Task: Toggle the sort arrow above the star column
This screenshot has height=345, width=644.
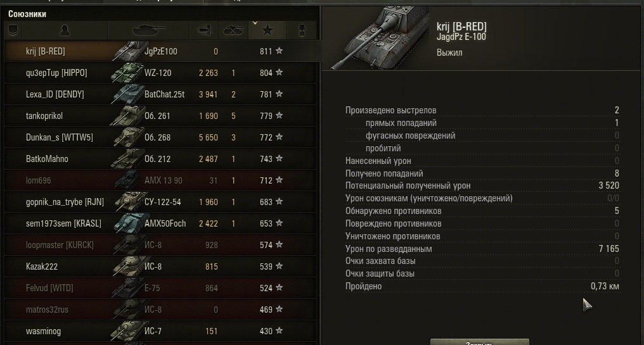Action: pyautogui.click(x=255, y=23)
